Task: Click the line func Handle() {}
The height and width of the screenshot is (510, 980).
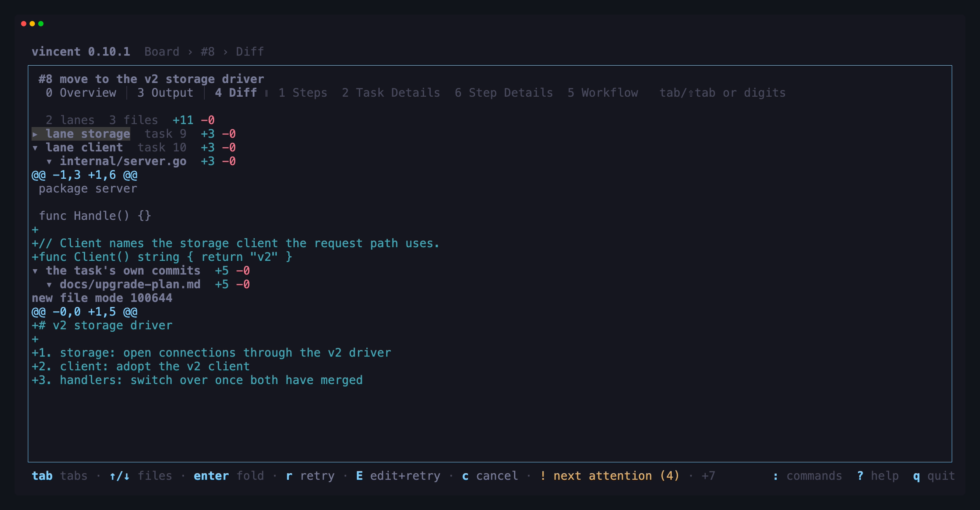Action: coord(95,216)
